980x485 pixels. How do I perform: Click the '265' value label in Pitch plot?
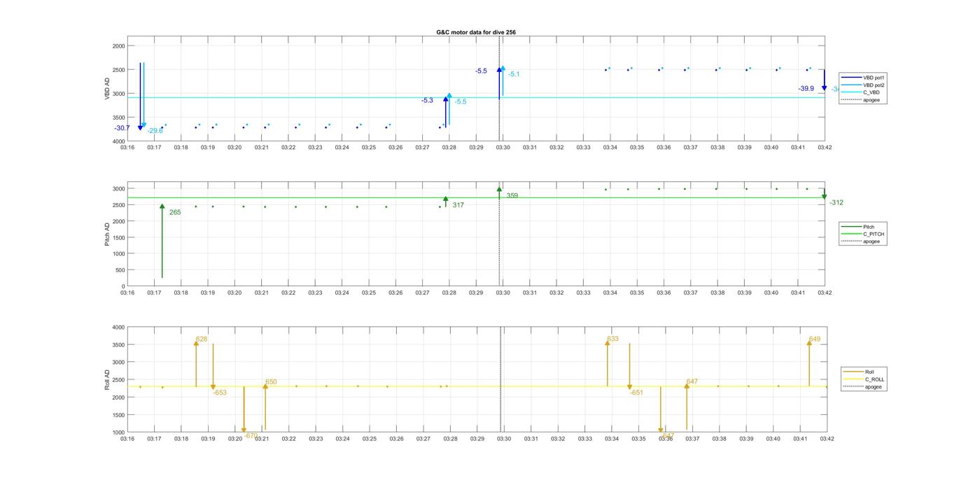[175, 212]
